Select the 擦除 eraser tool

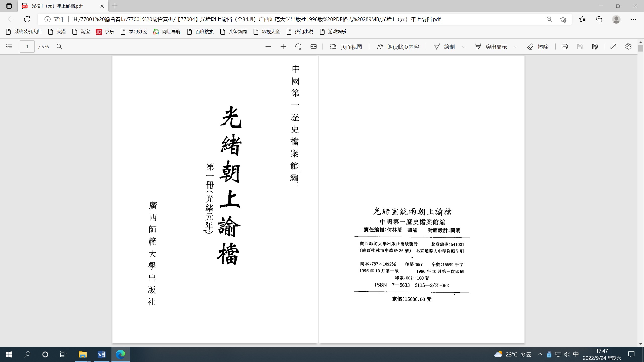click(x=538, y=47)
